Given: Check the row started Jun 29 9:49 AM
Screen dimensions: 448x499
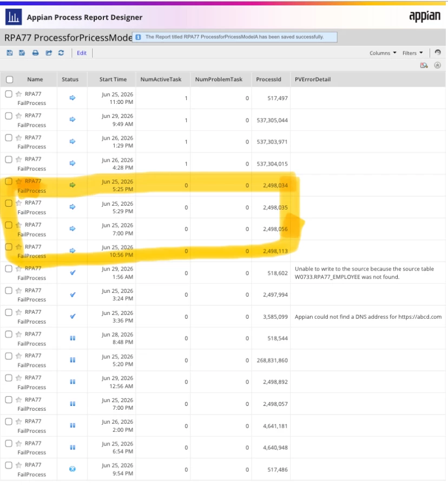Looking at the screenshot, I should point(9,115).
